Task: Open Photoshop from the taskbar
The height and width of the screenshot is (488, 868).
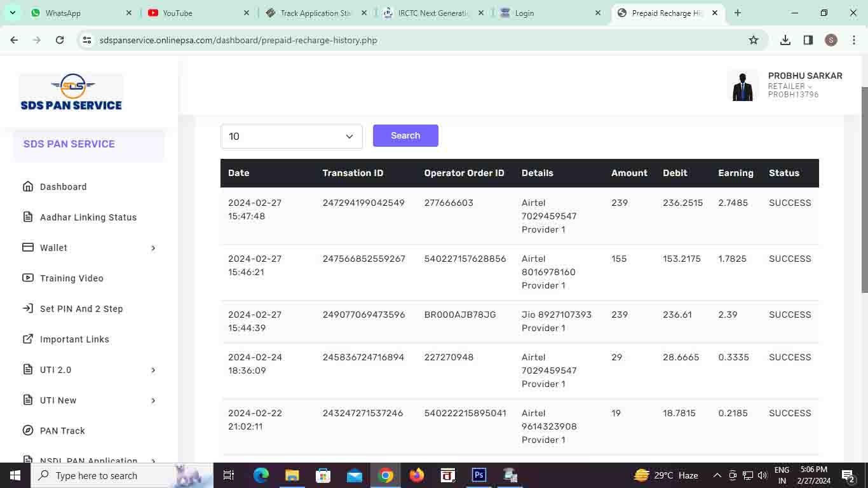Action: pos(479,475)
